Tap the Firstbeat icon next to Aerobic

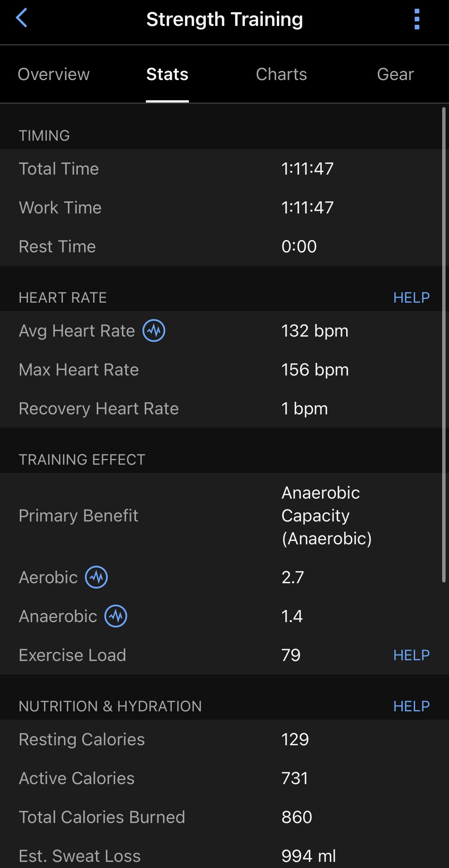[x=96, y=577]
